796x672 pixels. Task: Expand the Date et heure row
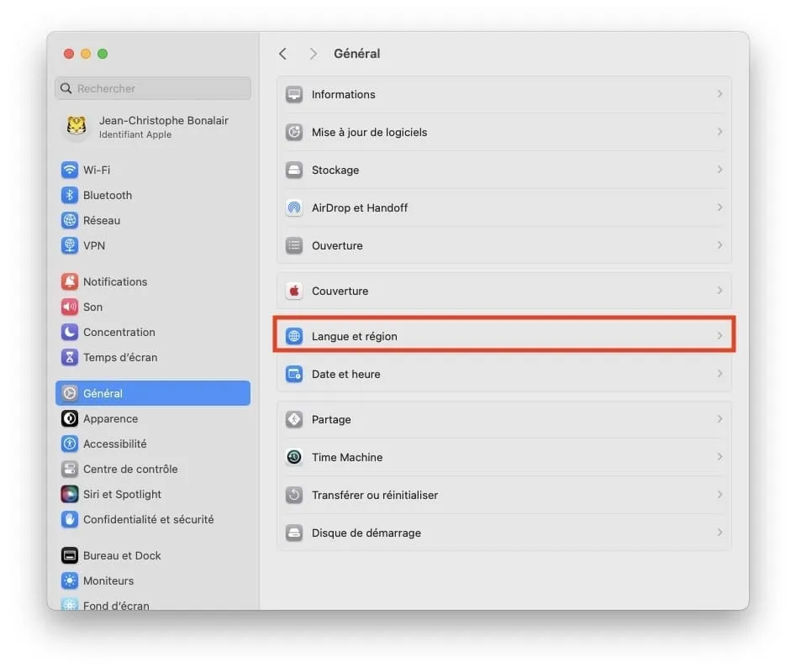pos(720,374)
